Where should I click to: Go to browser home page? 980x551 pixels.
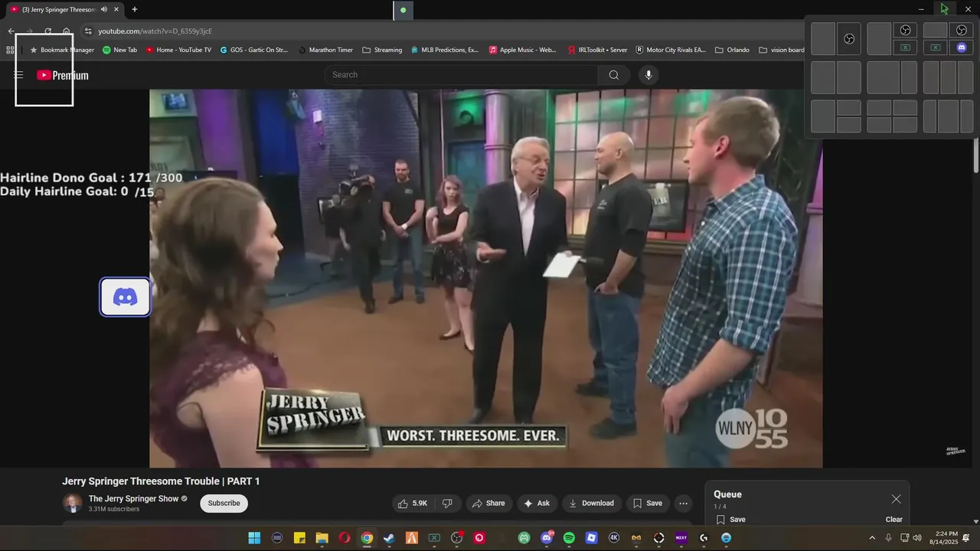[67, 31]
